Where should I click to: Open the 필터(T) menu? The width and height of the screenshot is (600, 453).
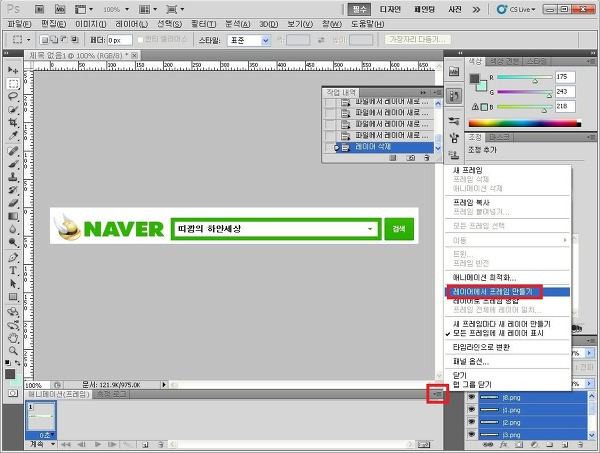point(203,24)
